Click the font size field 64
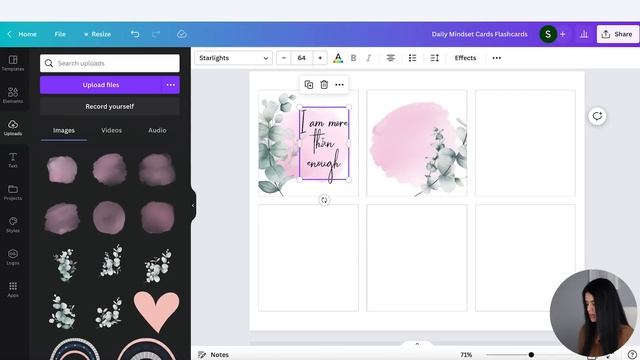 coord(302,58)
